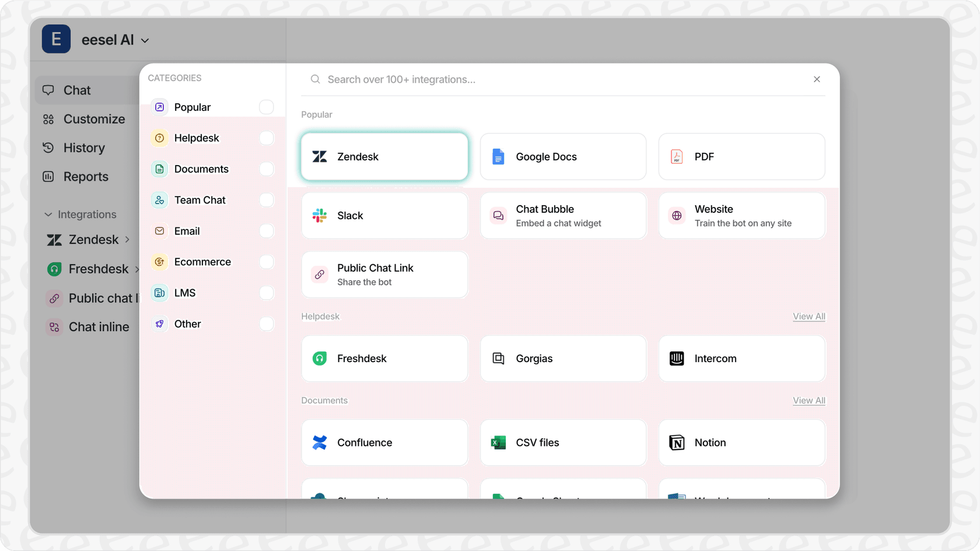Image resolution: width=980 pixels, height=551 pixels.
Task: Click the CSV files spreadsheet icon
Action: tap(498, 443)
